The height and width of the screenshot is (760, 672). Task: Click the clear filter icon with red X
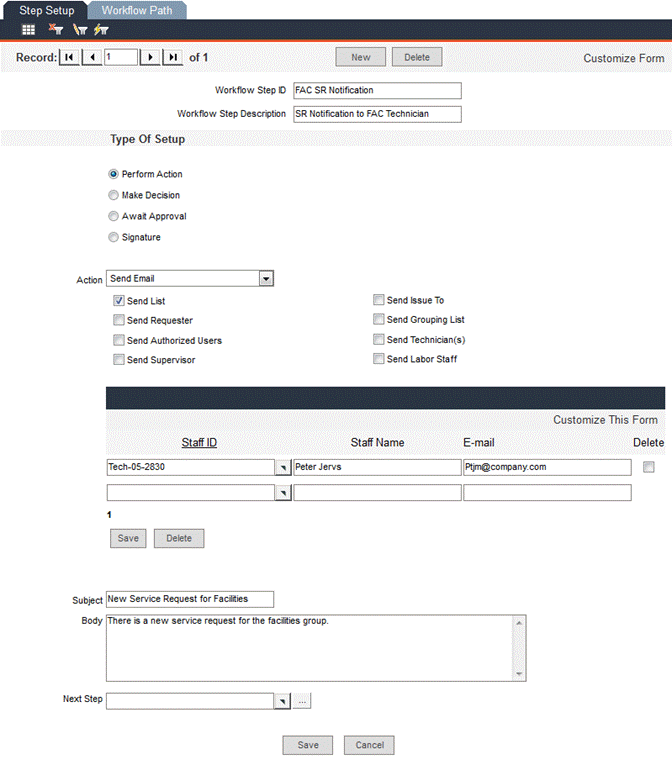55,30
